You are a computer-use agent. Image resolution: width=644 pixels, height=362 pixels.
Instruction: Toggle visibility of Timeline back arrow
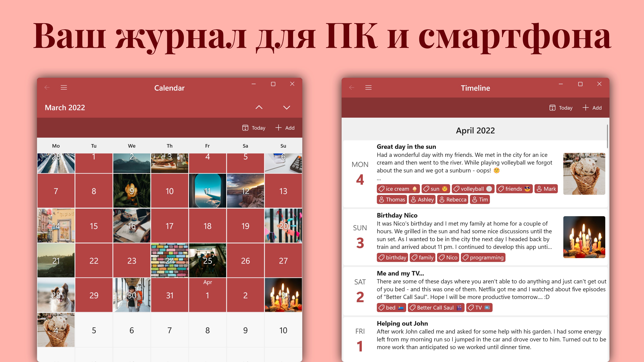point(352,87)
